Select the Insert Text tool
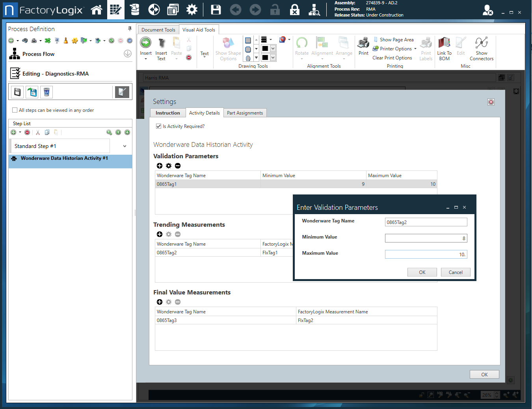 pos(161,48)
